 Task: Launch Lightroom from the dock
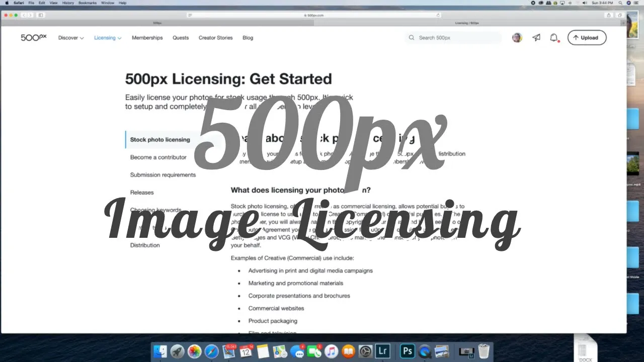point(382,351)
